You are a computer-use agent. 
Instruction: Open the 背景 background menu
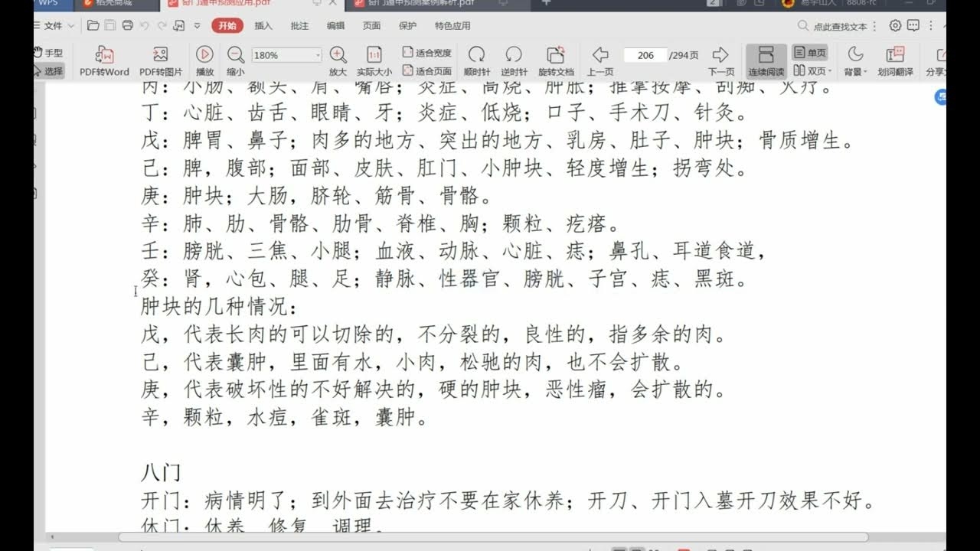pyautogui.click(x=854, y=60)
